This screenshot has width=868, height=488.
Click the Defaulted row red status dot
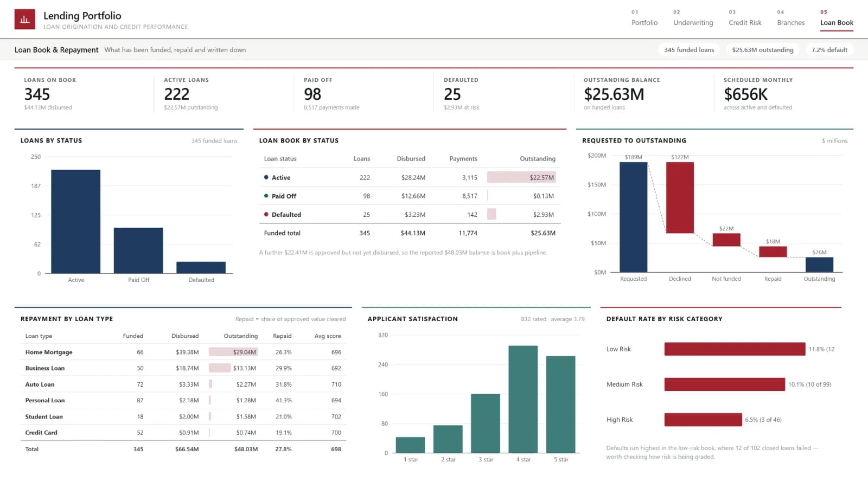[266, 214]
